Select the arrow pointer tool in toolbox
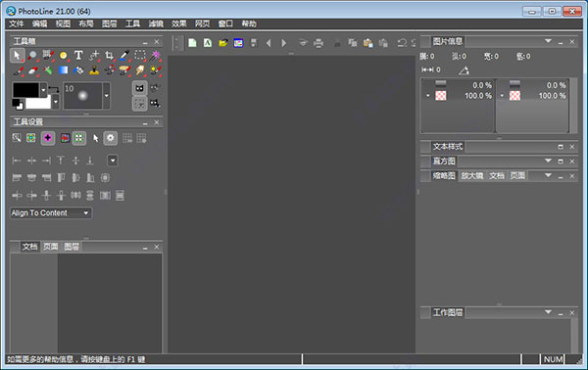 click(x=17, y=56)
